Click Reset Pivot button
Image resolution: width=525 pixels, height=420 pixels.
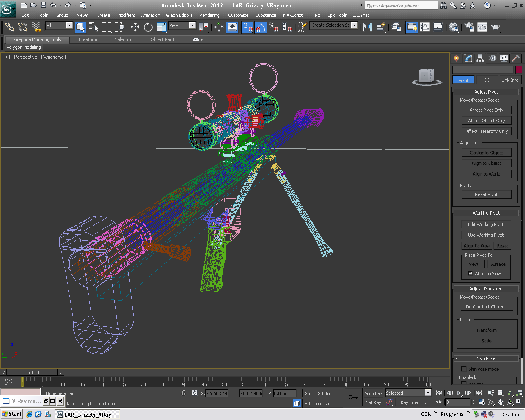[x=486, y=194]
